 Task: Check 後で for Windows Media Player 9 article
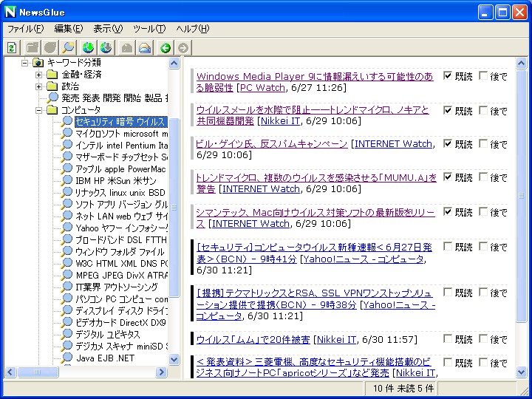pyautogui.click(x=483, y=75)
